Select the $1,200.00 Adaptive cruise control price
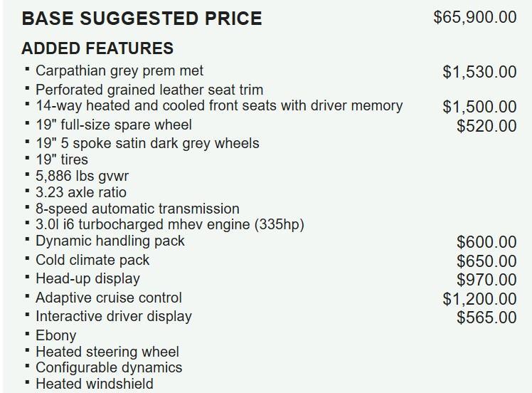Screen dimensions: 532x393 pos(479,299)
